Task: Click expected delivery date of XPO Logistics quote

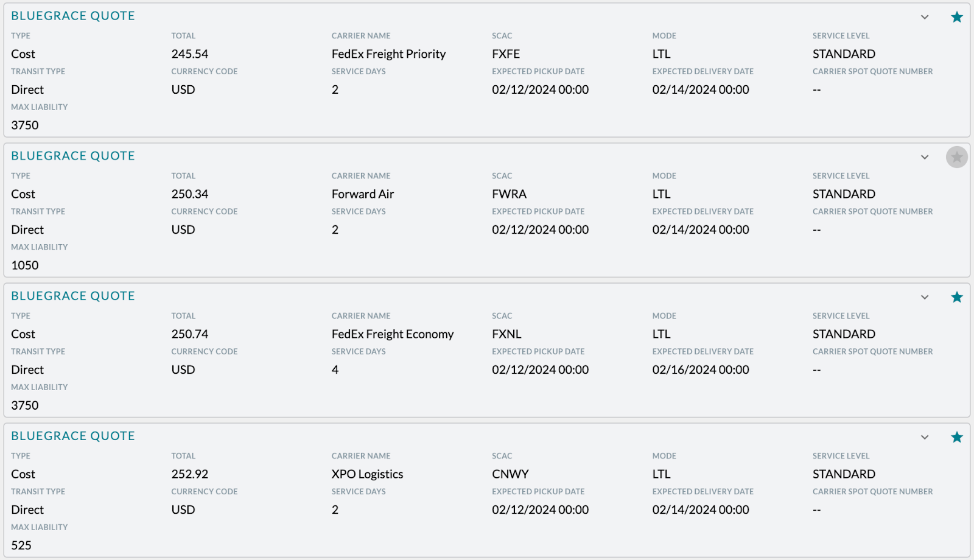Action: [701, 509]
